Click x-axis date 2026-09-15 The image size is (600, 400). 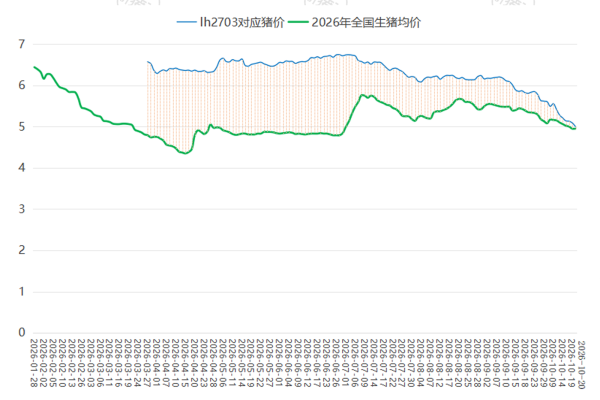coord(515,363)
